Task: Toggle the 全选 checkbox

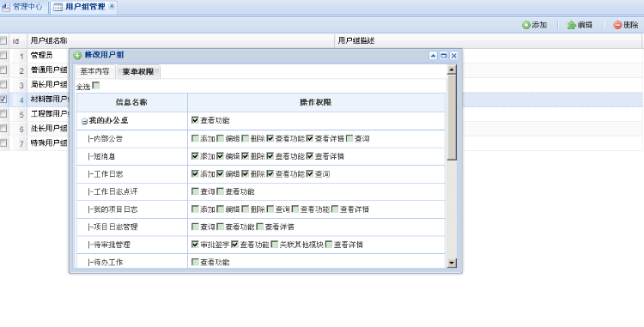Action: click(x=95, y=86)
